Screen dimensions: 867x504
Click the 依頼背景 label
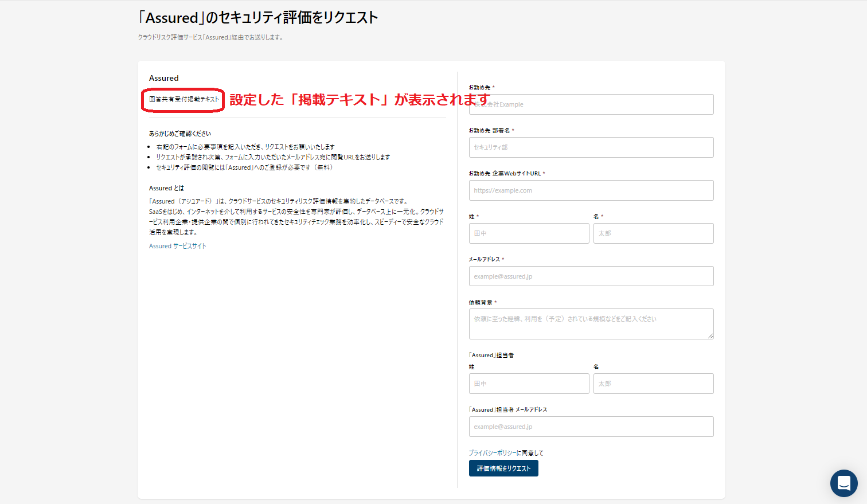482,302
